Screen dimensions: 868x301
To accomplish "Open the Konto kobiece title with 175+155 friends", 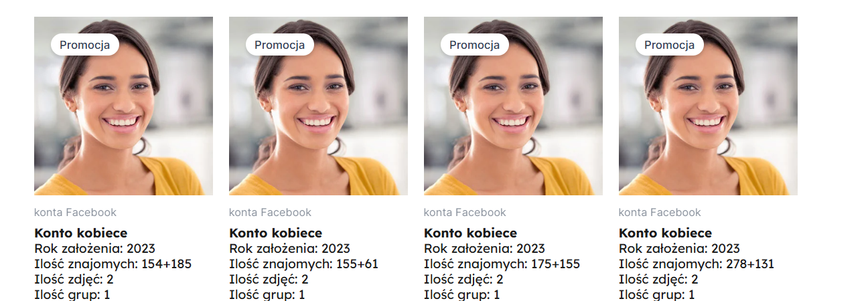I will point(470,233).
